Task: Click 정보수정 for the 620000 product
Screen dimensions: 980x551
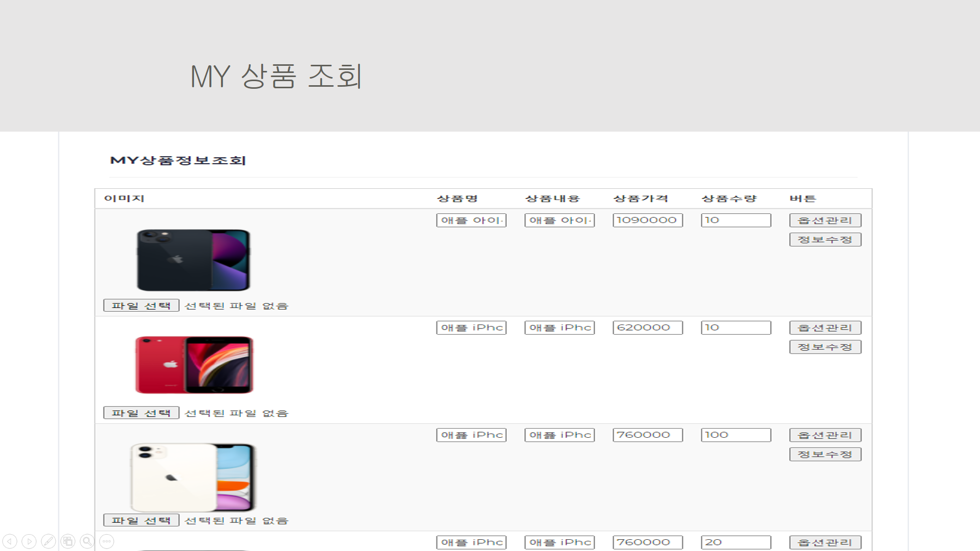Action: tap(825, 347)
